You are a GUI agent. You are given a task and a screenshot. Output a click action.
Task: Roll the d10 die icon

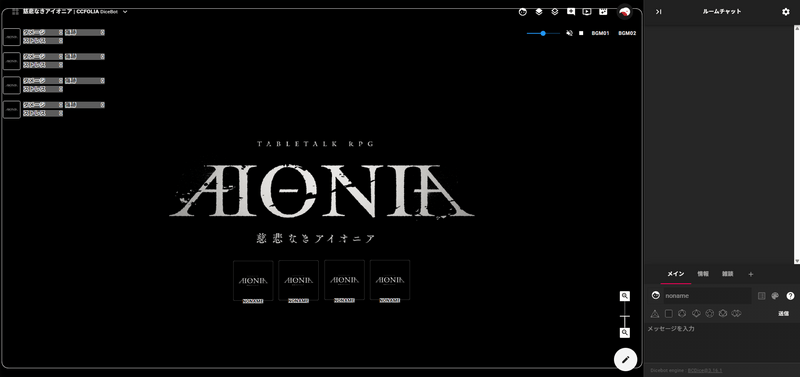pos(696,314)
